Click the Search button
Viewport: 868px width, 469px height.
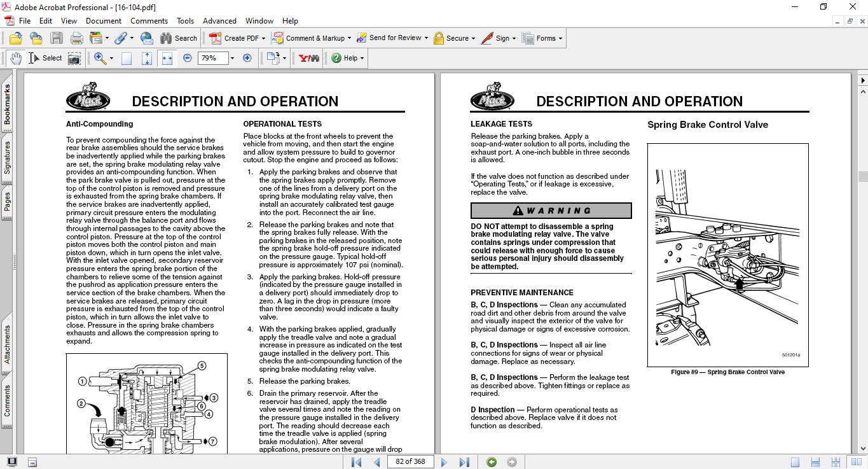[179, 38]
